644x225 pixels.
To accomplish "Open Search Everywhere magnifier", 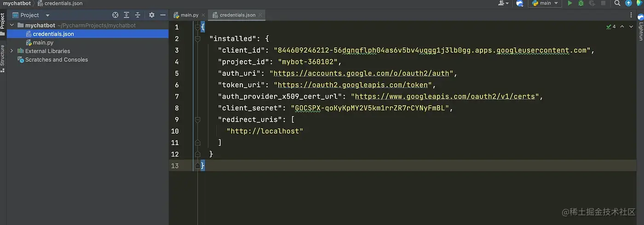I will click(x=618, y=3).
